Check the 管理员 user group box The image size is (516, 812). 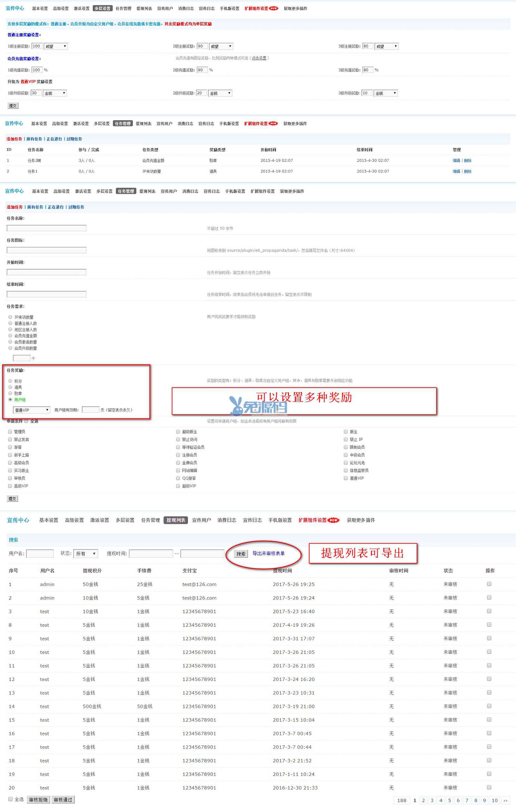point(10,431)
